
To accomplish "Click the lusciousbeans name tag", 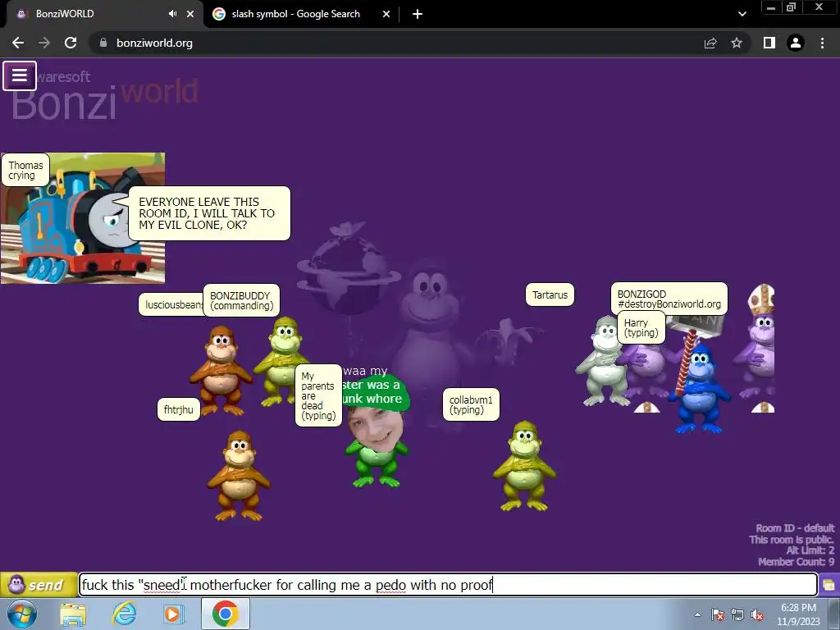I will (171, 304).
